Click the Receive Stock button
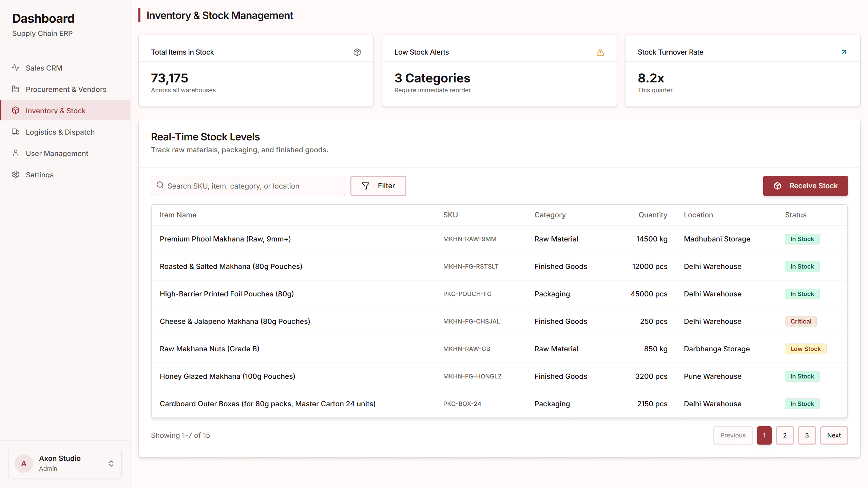Image resolution: width=868 pixels, height=488 pixels. (805, 186)
